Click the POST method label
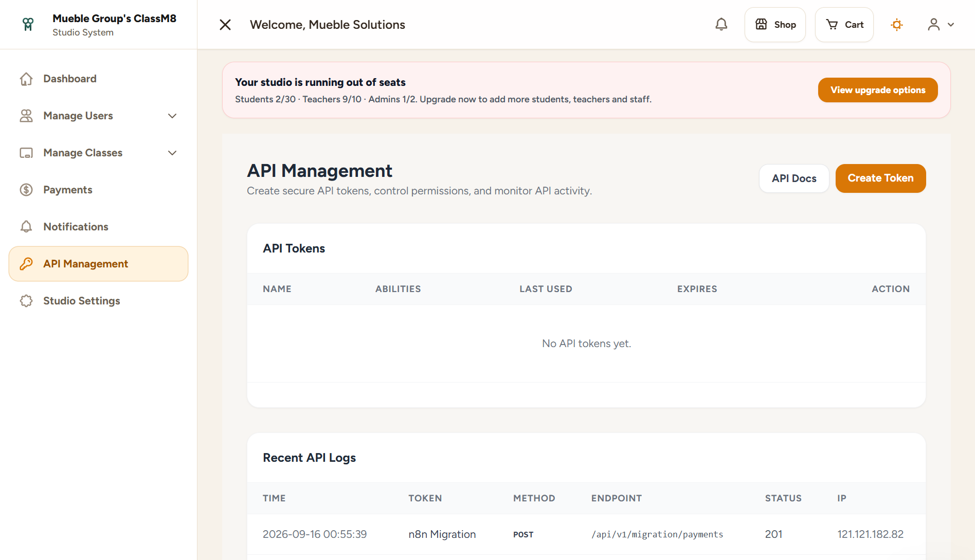 coord(523,535)
